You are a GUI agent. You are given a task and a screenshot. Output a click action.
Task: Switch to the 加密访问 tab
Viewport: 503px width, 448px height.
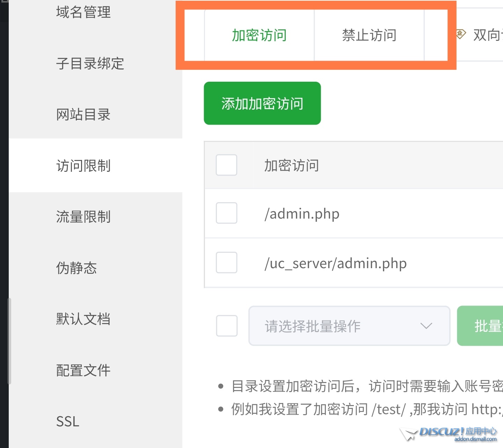(259, 35)
